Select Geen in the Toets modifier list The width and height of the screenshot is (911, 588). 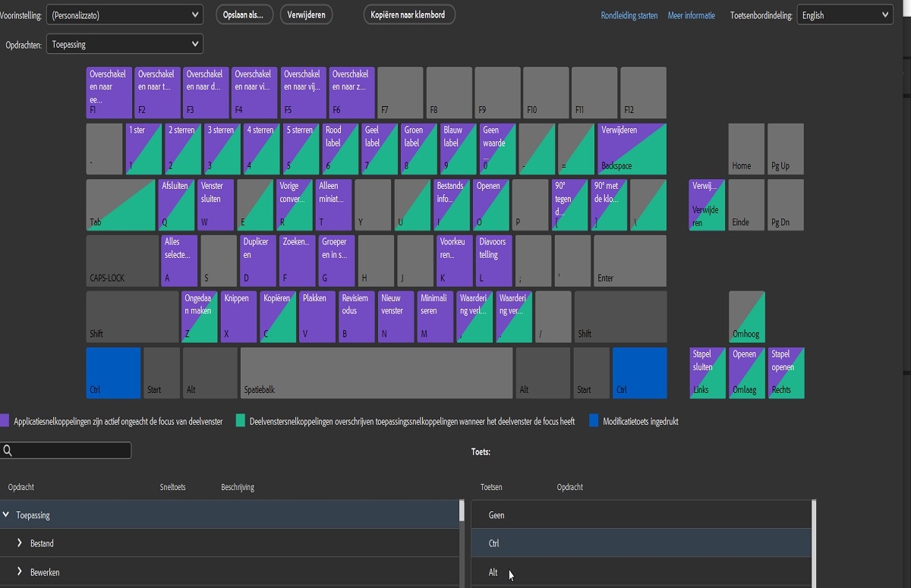tap(641, 514)
